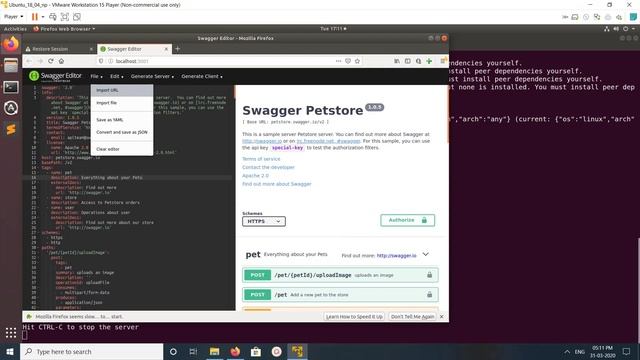
Task: Open Task View on the Windows taskbar
Action: point(193,351)
